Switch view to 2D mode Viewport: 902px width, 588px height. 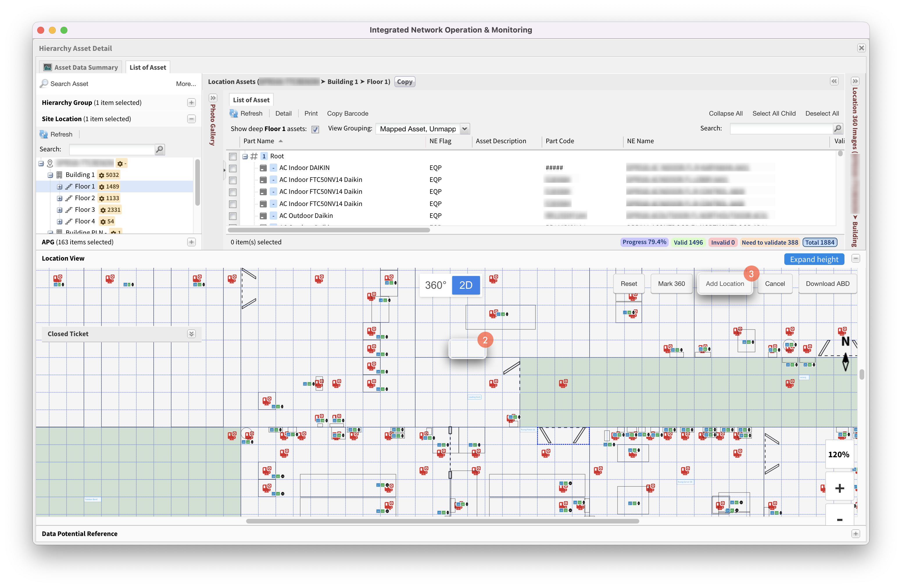[x=466, y=285]
